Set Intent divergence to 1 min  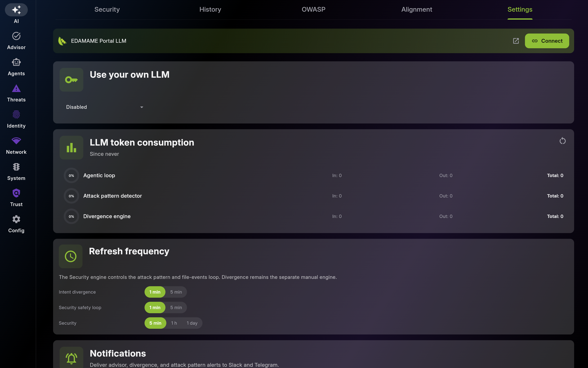[x=155, y=292]
